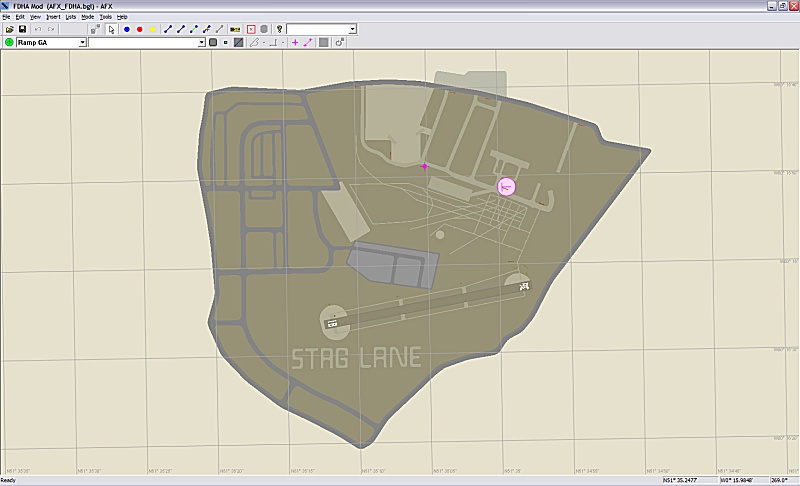Select the first blue taxi link tool
The height and width of the screenshot is (486, 800).
point(168,30)
